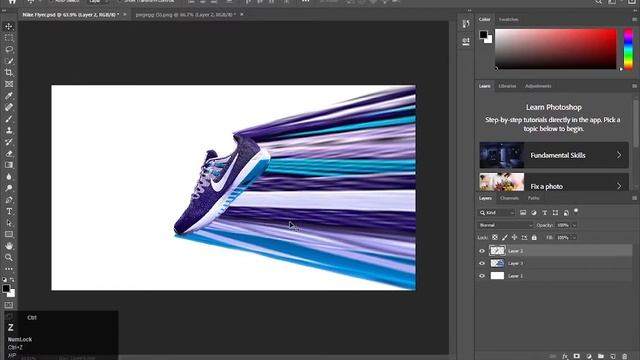Viewport: 640px width, 360px height.
Task: Select the Move tool
Action: (9, 27)
